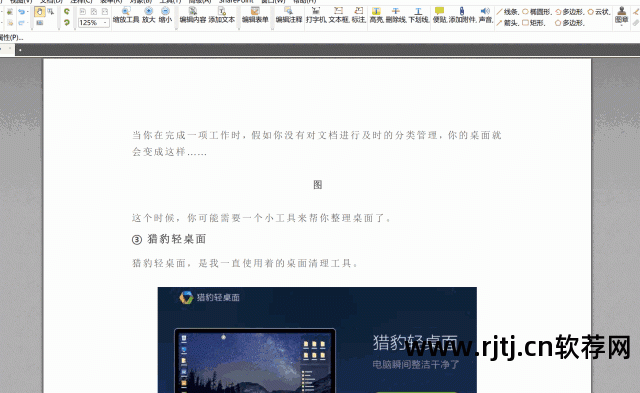Viewport: 640px width, 393px height.
Task: Click the 声音 sound annotation tool
Action: 486,15
